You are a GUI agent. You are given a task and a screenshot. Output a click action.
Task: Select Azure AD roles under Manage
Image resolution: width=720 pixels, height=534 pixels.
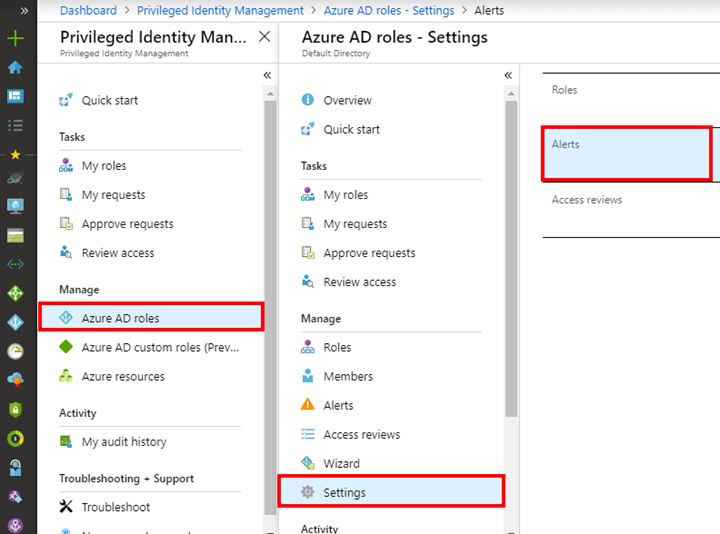tap(151, 318)
